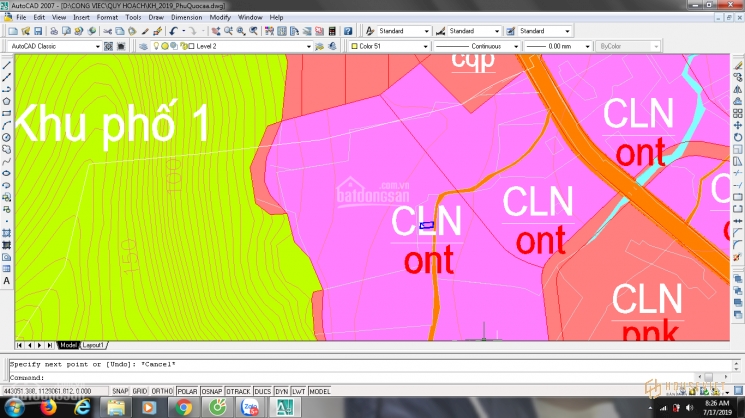Toggle SNAP mode in status bar

pyautogui.click(x=120, y=391)
